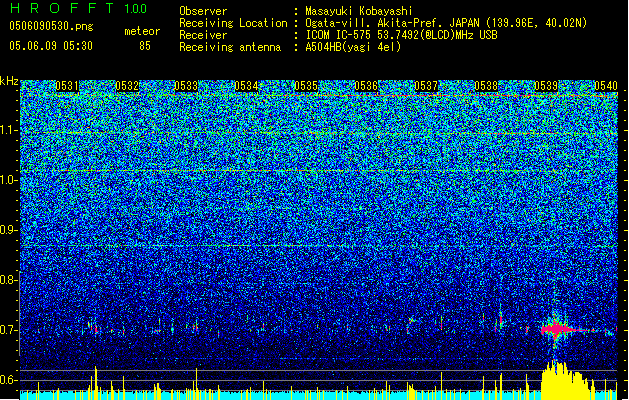
Task: Click the 1.0 kHz axis label
Action: (x=7, y=180)
